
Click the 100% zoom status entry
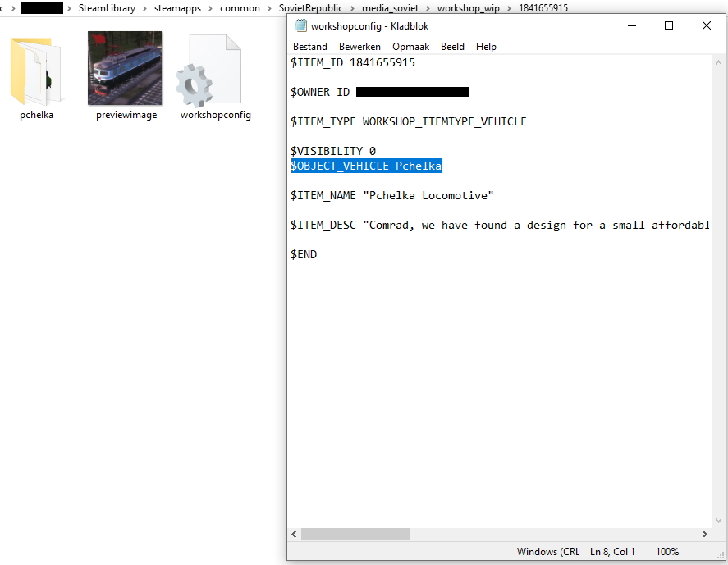(667, 552)
